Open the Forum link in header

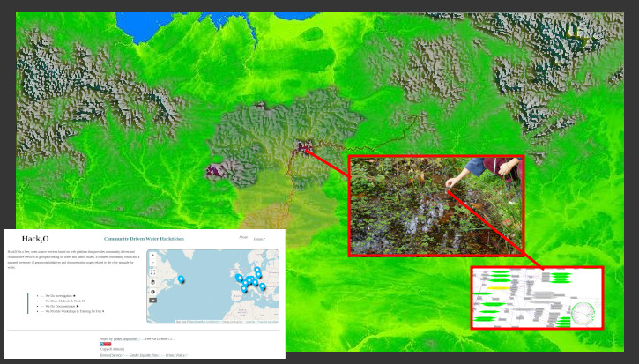click(258, 238)
